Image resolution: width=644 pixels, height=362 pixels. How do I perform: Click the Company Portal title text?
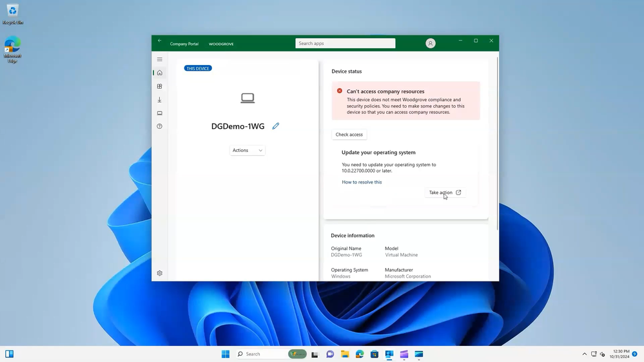(184, 44)
